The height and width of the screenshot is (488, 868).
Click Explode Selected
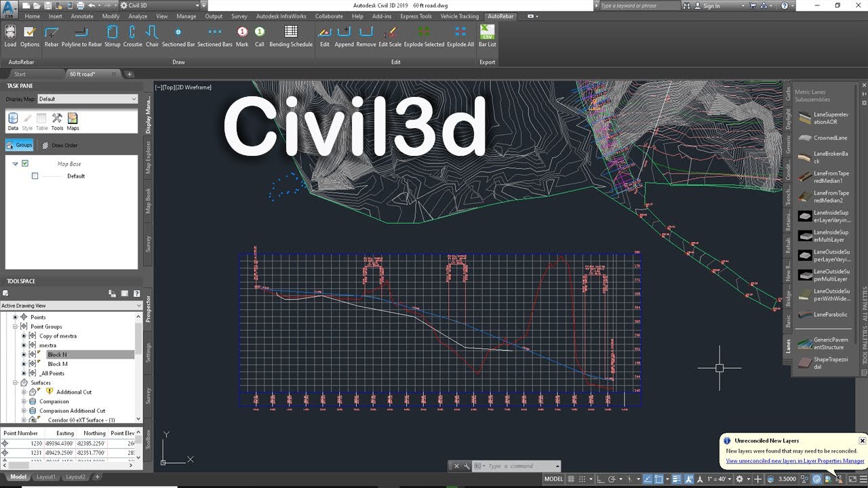[424, 37]
